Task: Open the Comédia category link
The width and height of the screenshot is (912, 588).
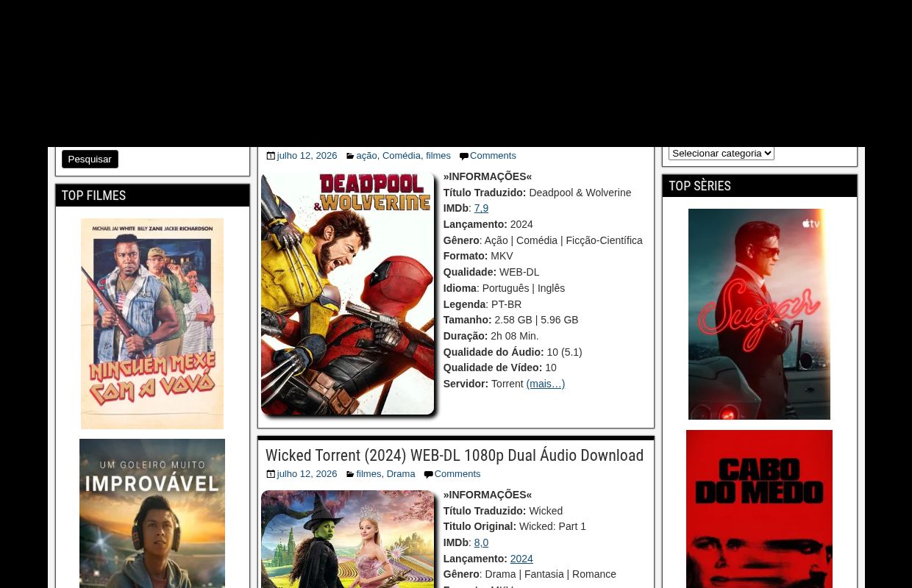Action: pyautogui.click(x=402, y=155)
